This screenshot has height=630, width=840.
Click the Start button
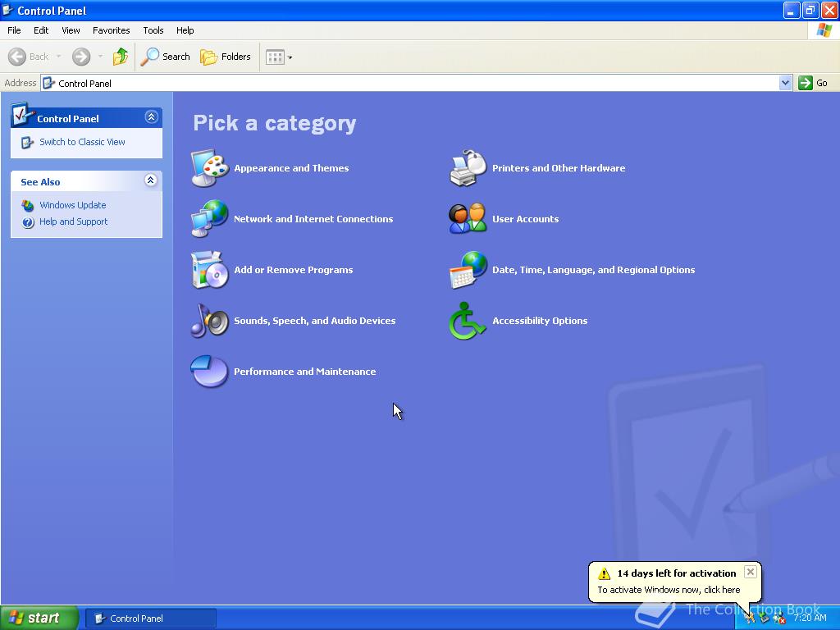coord(39,619)
